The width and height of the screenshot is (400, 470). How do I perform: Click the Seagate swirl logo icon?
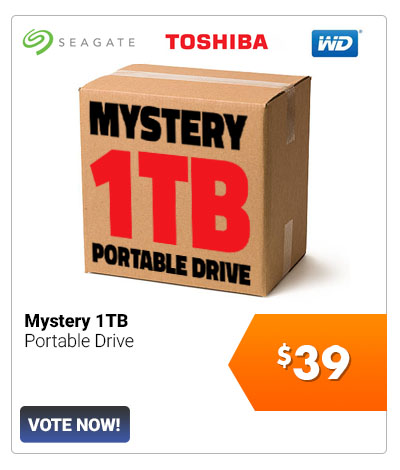click(38, 42)
